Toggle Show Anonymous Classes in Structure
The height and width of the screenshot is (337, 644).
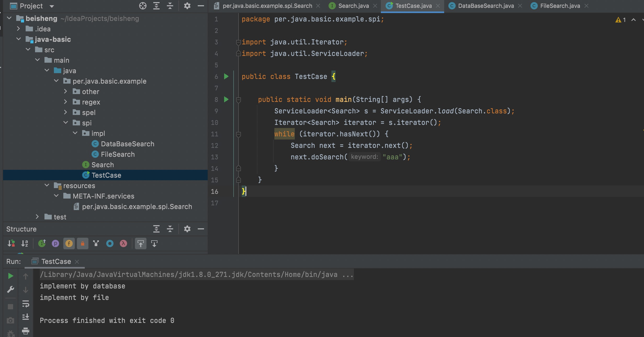pyautogui.click(x=110, y=243)
